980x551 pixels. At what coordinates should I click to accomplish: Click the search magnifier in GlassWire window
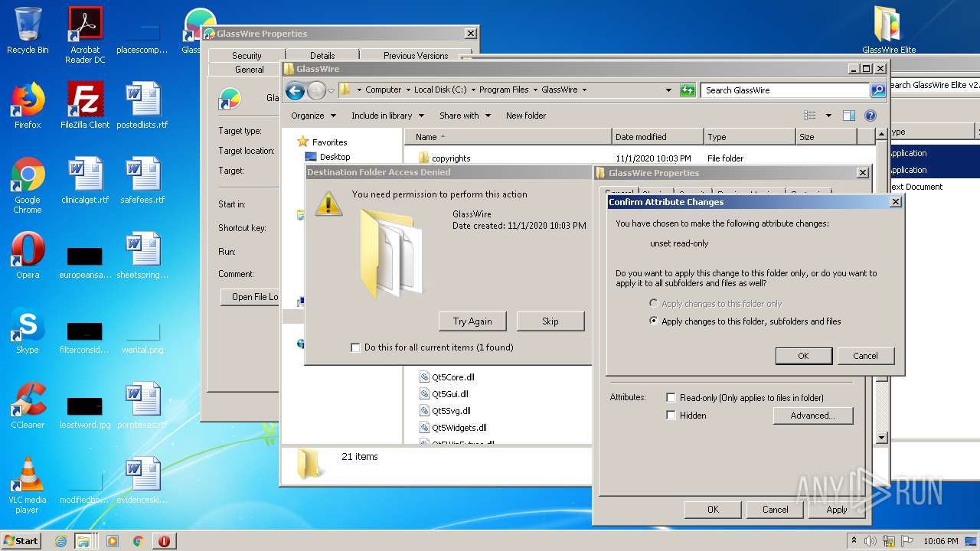click(x=878, y=90)
